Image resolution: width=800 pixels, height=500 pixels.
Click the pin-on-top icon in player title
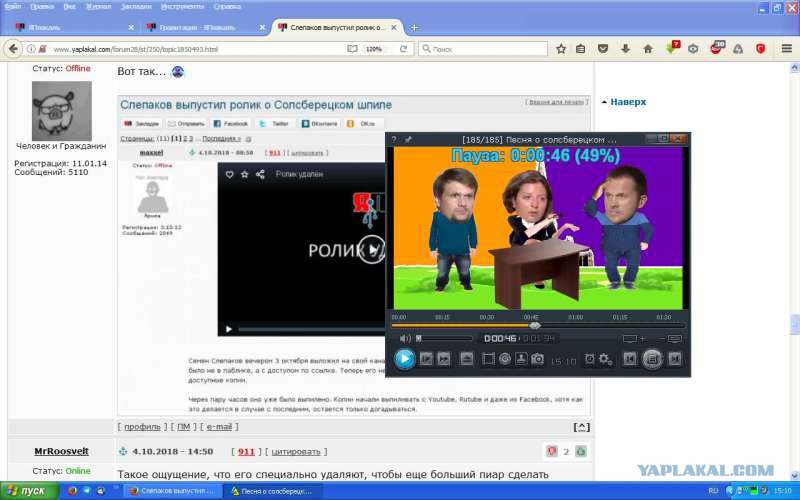point(408,139)
